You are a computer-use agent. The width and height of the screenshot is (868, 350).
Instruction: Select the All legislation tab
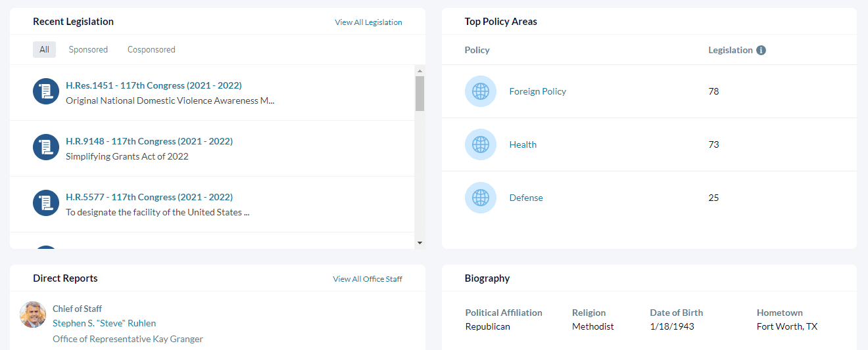(44, 49)
